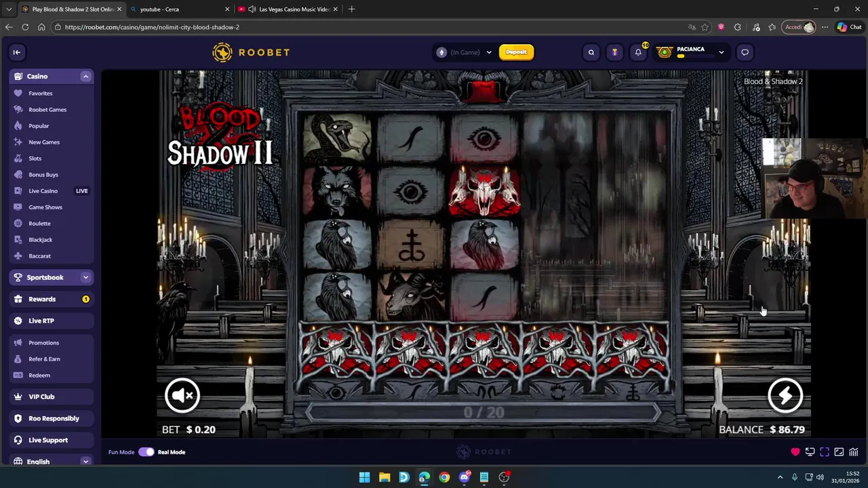Screen dimensions: 868x488
Task: Collapse the Roobet sidebar with the arrow icon
Action: point(17,52)
